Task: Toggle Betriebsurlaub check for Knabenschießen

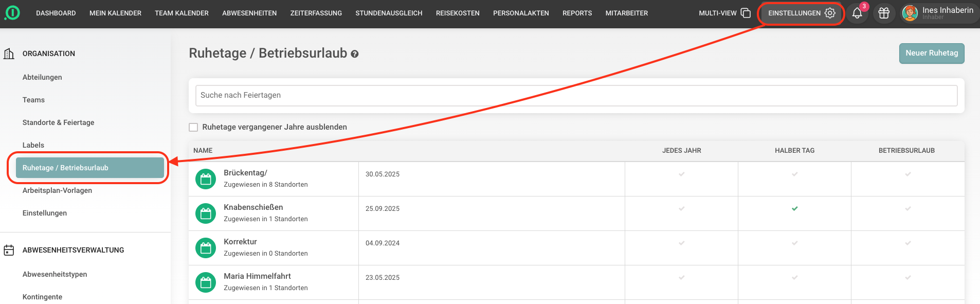Action: click(x=908, y=208)
